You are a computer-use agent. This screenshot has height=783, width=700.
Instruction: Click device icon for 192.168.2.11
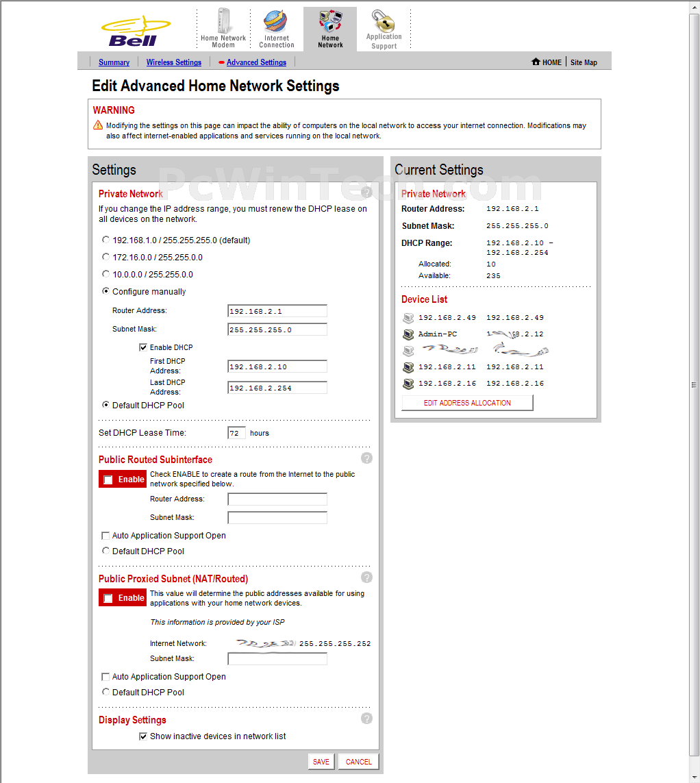click(408, 368)
